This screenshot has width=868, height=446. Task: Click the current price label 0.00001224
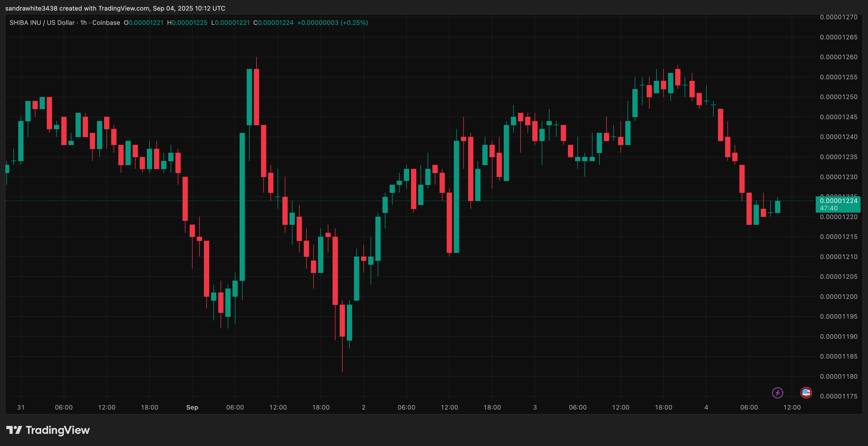click(838, 201)
